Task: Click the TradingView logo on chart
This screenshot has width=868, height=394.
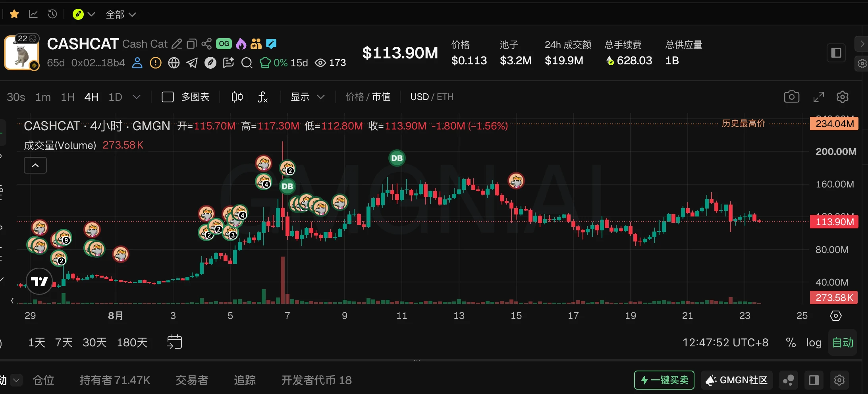Action: [39, 281]
